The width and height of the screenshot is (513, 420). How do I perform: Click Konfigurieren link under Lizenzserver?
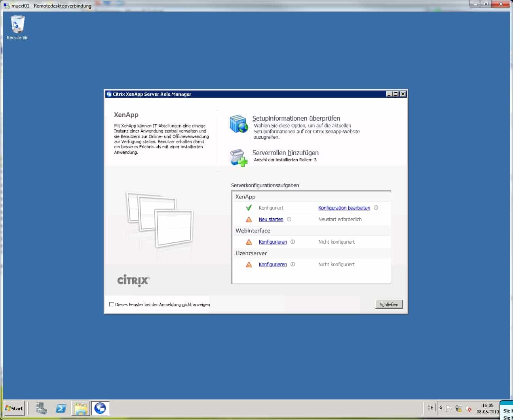(x=273, y=264)
